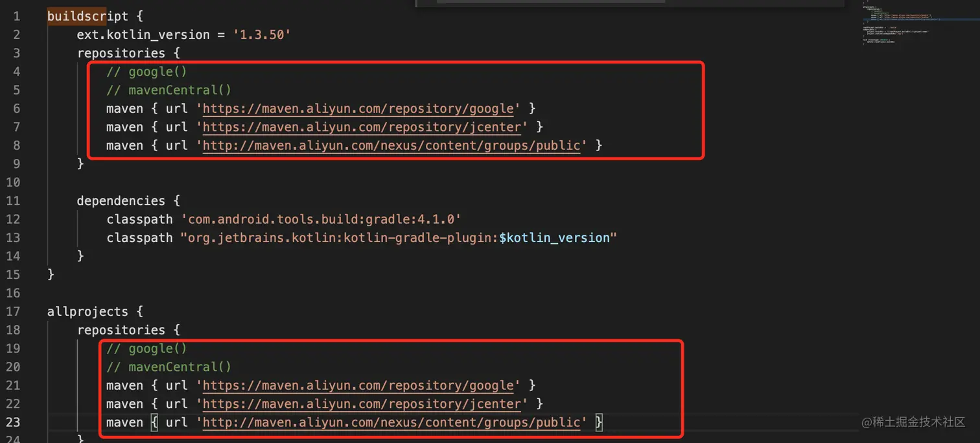Click the 'allprojects' keyword on line 17

coord(87,311)
